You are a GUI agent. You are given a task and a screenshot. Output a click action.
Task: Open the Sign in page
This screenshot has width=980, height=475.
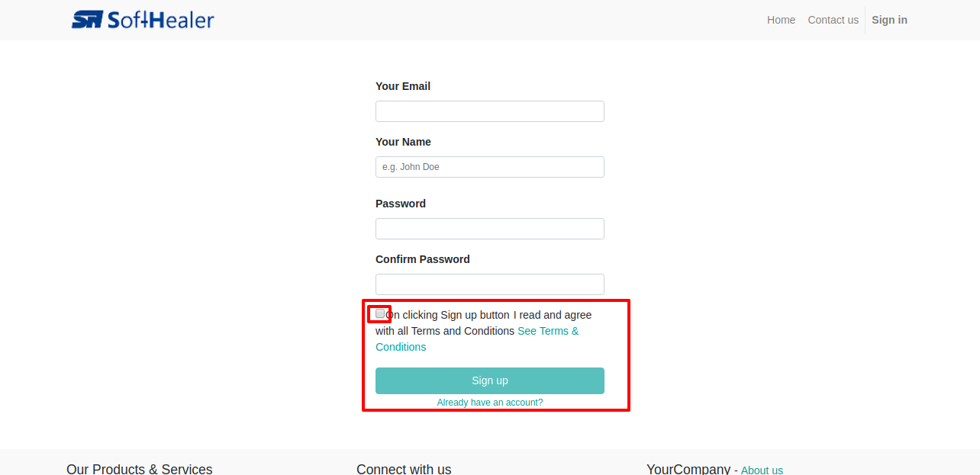pos(889,20)
